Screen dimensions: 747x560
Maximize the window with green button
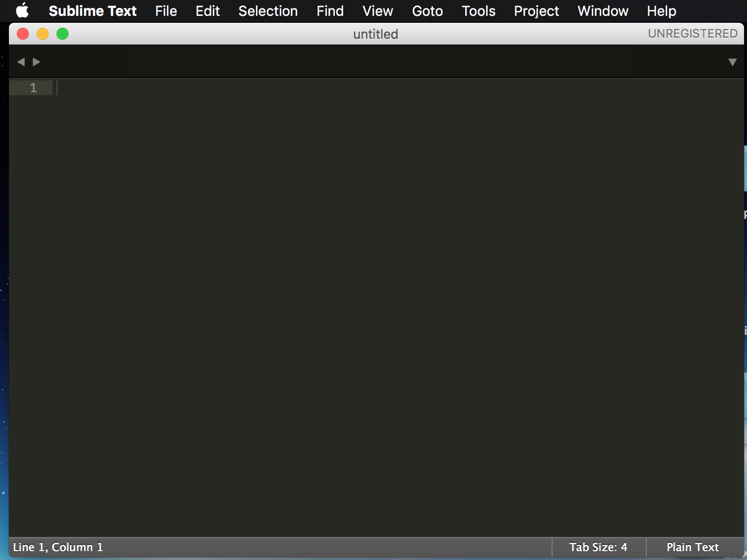[62, 34]
